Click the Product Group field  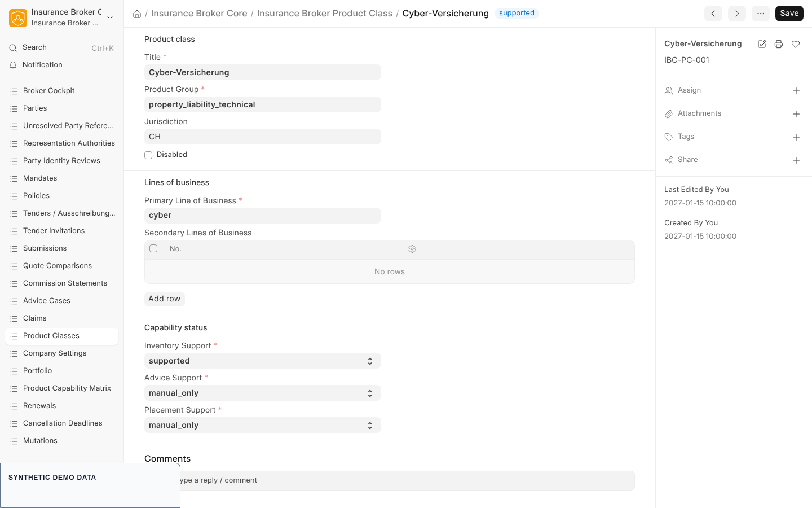[x=263, y=104]
